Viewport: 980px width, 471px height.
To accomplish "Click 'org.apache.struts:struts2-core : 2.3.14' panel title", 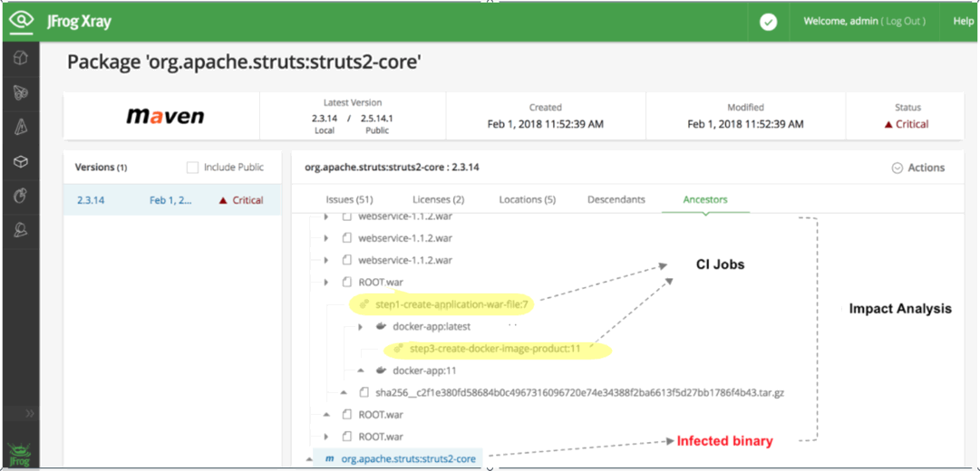I will coord(392,168).
